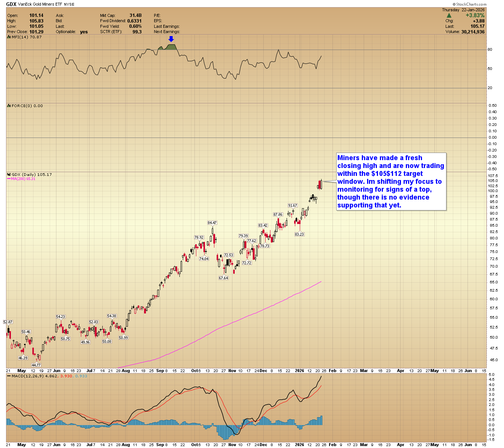Click the latest GDX candlestick near 105
The width and height of the screenshot is (504, 448).
321,185
